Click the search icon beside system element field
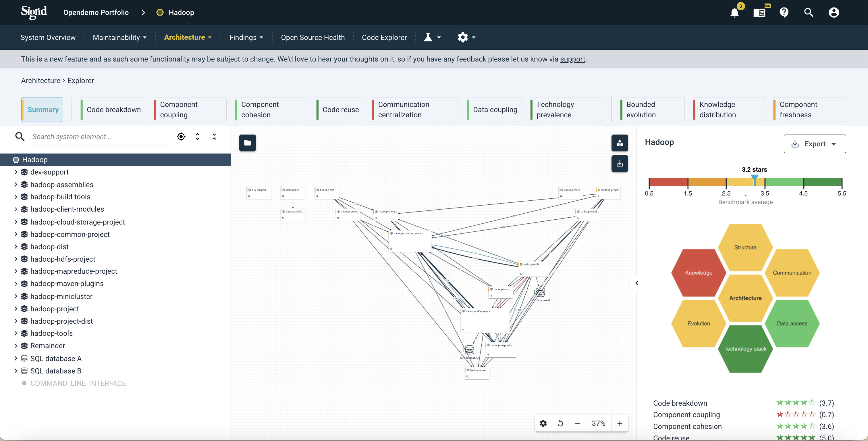Screen dimensions: 868x441 (20, 137)
